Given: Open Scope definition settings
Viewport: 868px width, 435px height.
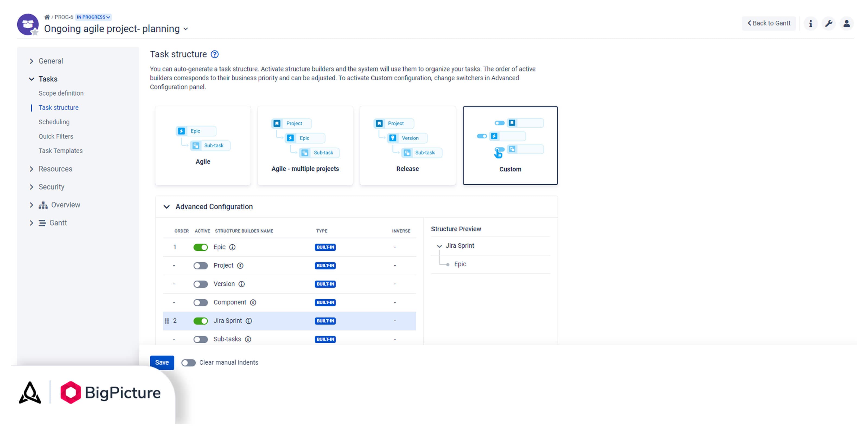Looking at the screenshot, I should click(x=61, y=93).
